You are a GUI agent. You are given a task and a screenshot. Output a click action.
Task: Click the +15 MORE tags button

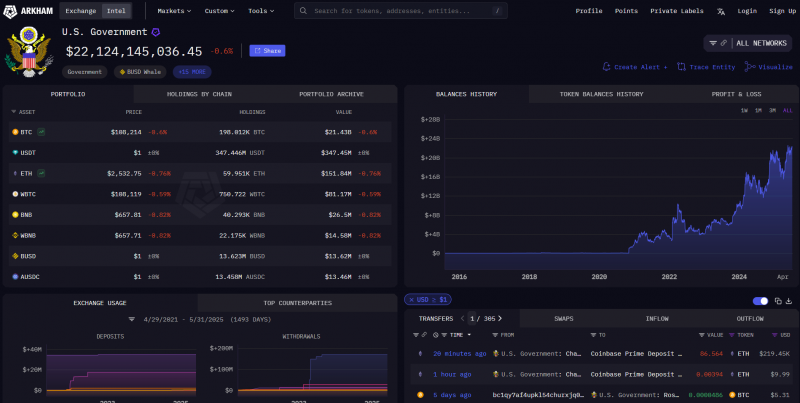(x=192, y=72)
